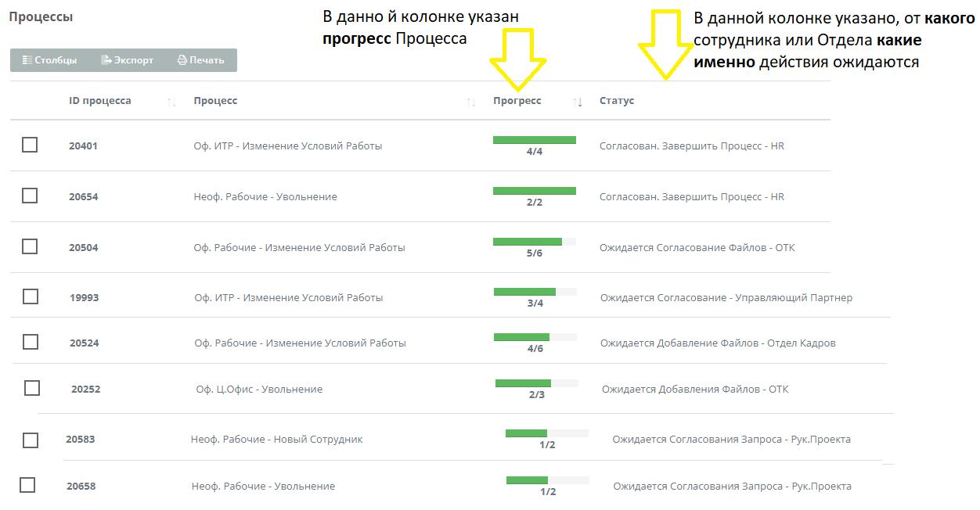Mark the checkbox for process 20524
The height and width of the screenshot is (510, 980).
point(31,342)
